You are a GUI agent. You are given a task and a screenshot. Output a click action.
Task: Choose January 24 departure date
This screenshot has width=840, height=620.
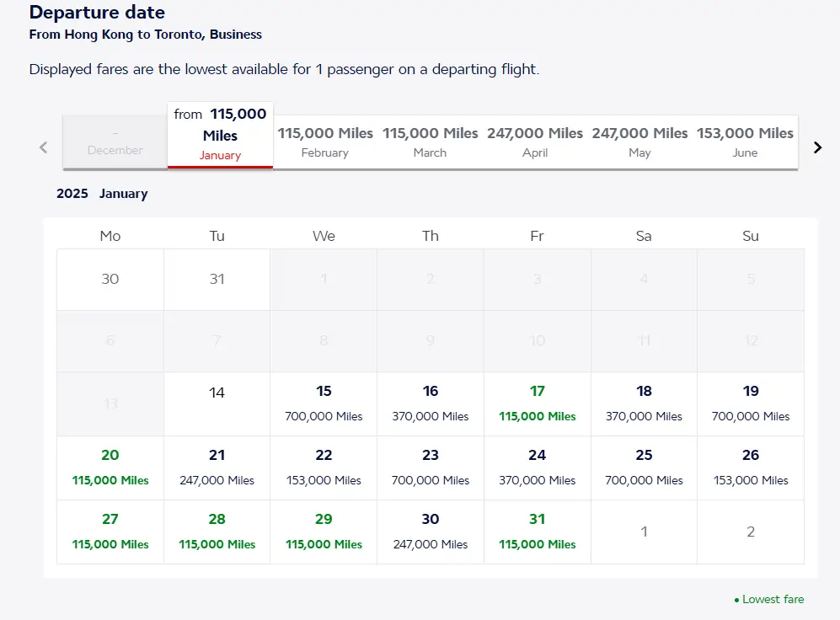pos(538,468)
